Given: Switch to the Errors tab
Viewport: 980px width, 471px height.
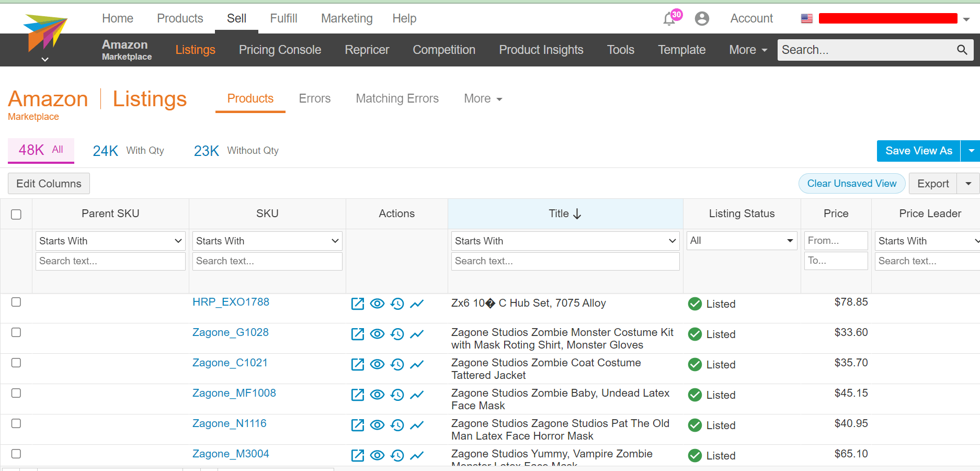Looking at the screenshot, I should tap(315, 98).
